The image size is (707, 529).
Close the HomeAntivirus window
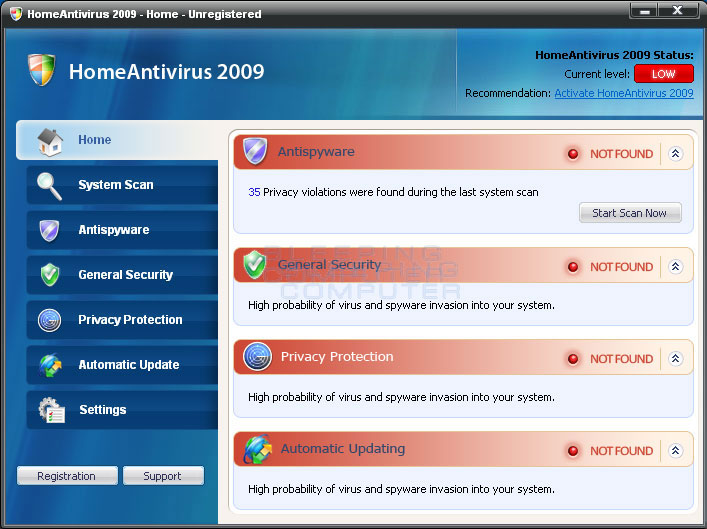click(678, 10)
